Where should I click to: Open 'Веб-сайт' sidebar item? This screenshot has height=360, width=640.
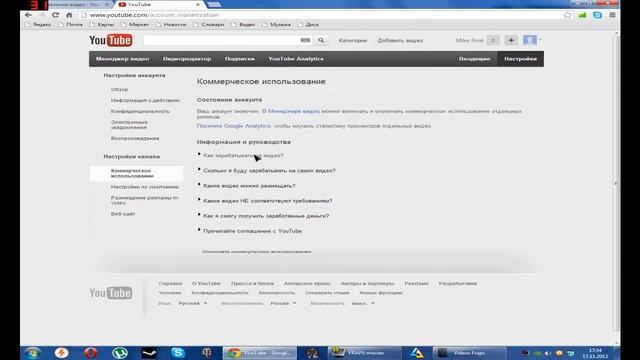point(122,214)
